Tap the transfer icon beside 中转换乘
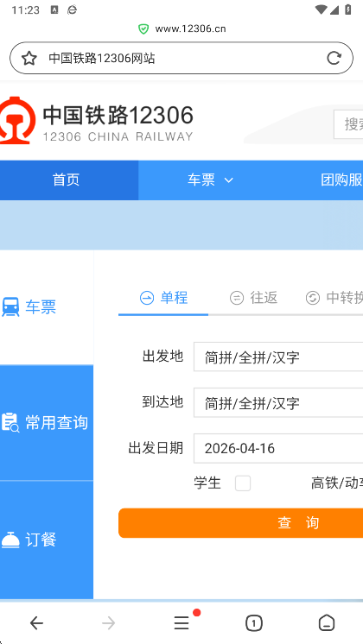Image resolution: width=363 pixels, height=644 pixels. pos(313,298)
